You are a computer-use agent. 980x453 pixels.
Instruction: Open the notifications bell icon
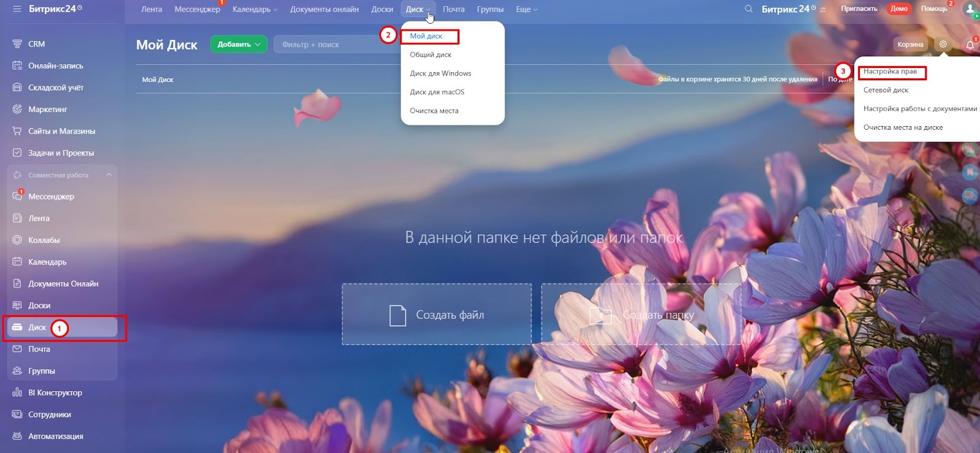pos(970,45)
